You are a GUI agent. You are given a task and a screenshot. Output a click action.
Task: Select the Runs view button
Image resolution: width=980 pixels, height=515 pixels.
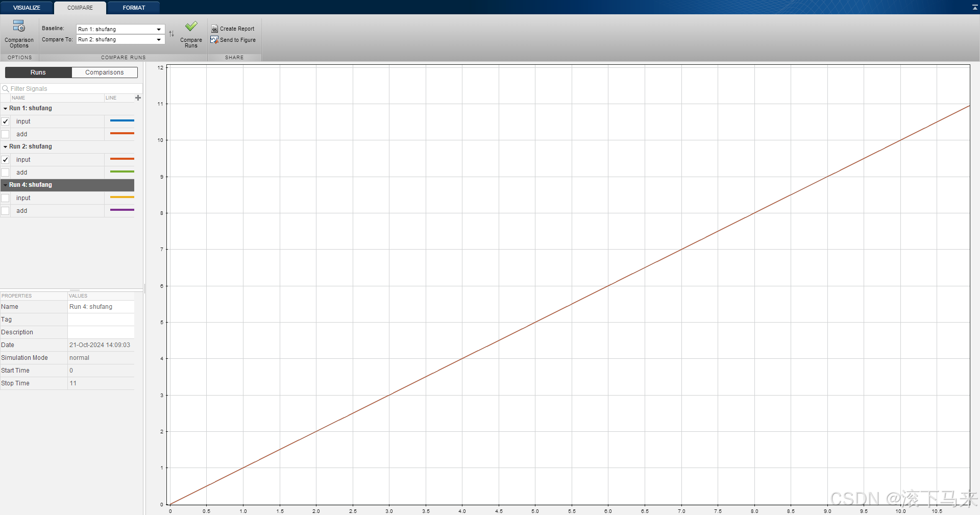tap(37, 72)
